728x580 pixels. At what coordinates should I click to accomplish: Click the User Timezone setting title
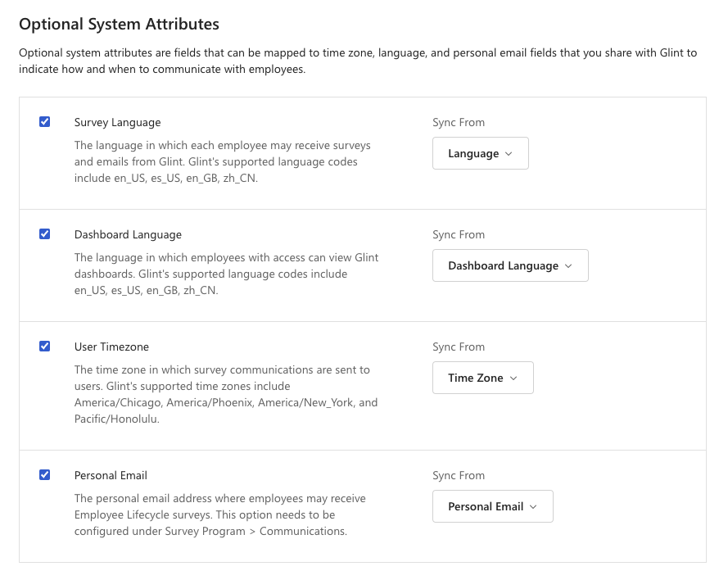click(x=111, y=346)
